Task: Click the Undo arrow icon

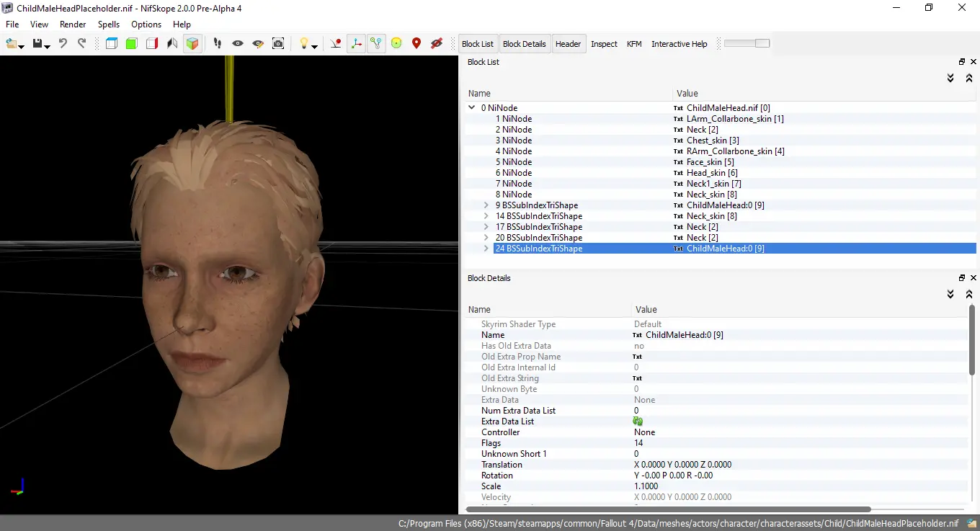Action: tap(63, 44)
